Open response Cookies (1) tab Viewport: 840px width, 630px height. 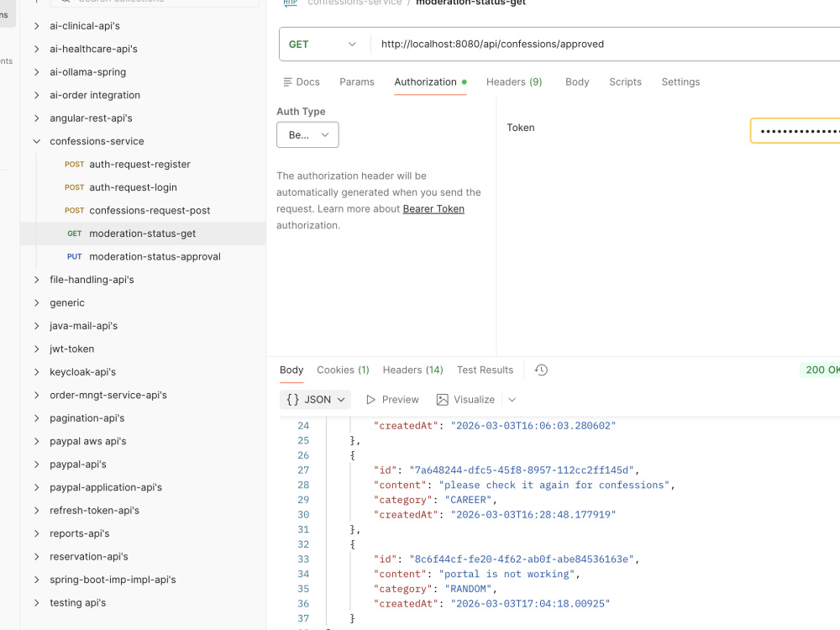pos(343,370)
